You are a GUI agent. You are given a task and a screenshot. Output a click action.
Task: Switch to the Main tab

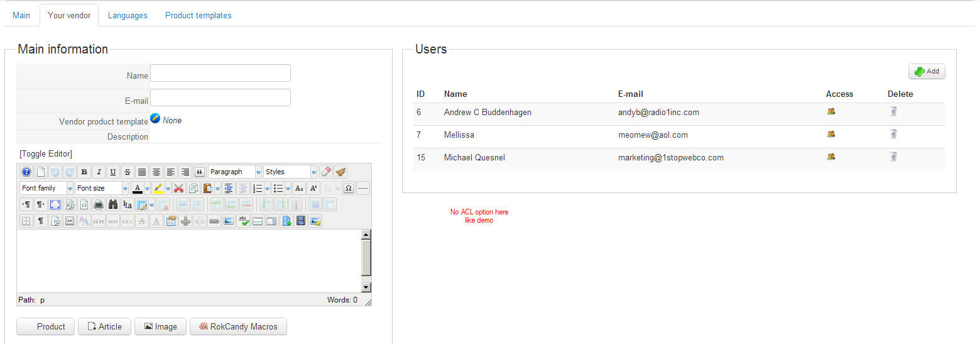21,15
